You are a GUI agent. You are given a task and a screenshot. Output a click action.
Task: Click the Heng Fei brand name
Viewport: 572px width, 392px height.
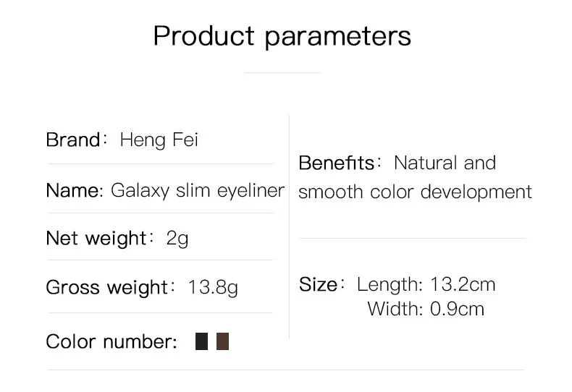pos(159,140)
